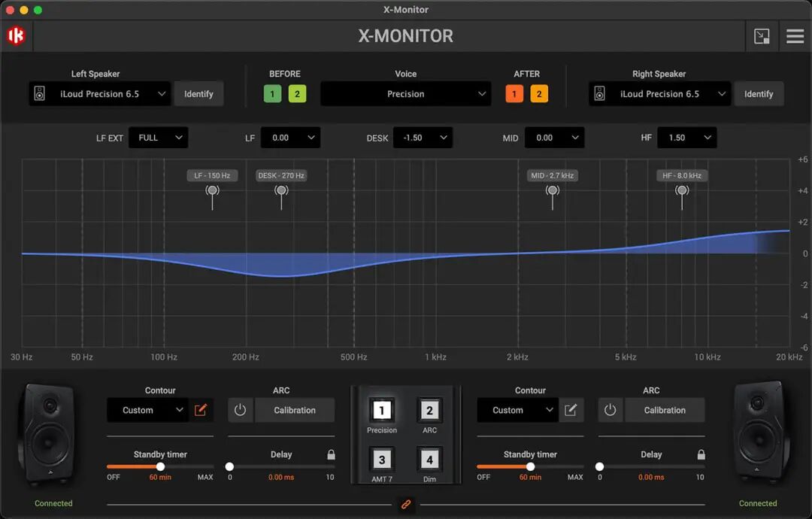Click the left Delay lock icon

tap(331, 455)
